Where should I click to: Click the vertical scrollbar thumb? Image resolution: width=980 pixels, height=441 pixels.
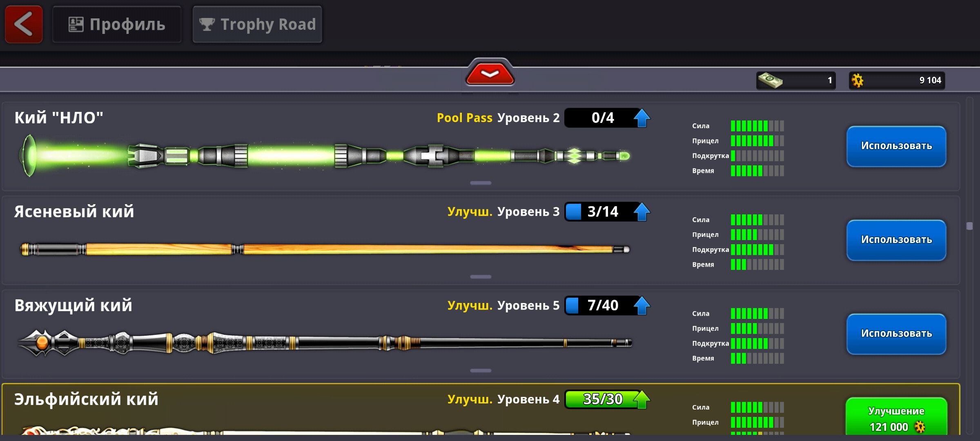tap(969, 226)
